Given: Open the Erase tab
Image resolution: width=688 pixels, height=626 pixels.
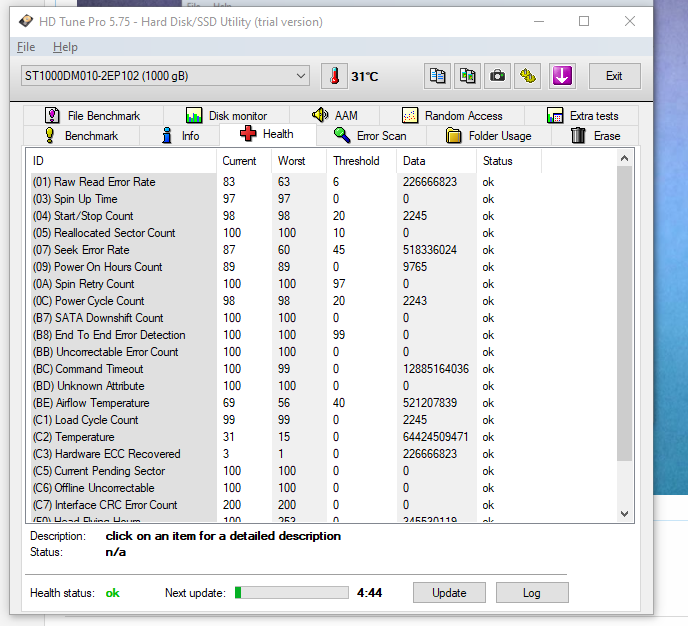Looking at the screenshot, I should pyautogui.click(x=595, y=136).
